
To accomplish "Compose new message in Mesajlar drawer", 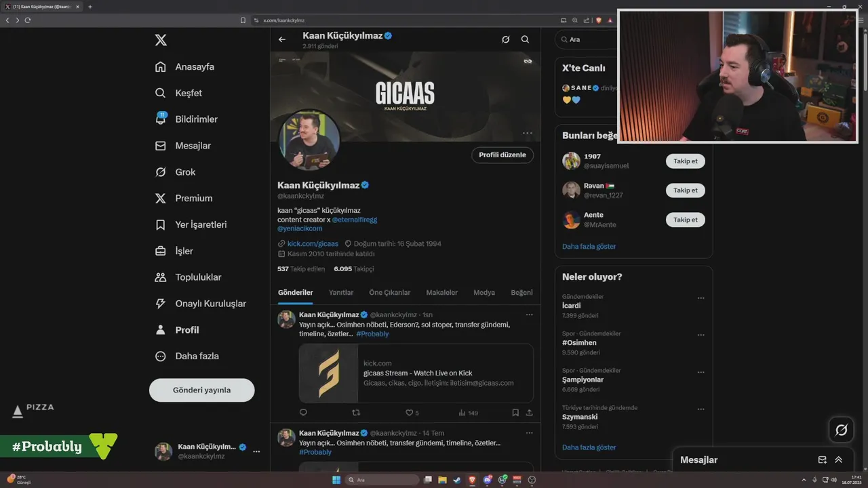I will (822, 460).
